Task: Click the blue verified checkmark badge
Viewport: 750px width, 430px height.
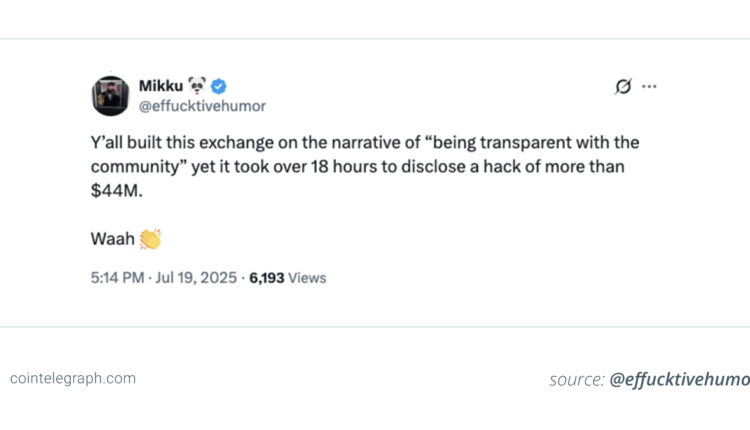Action: pos(218,86)
